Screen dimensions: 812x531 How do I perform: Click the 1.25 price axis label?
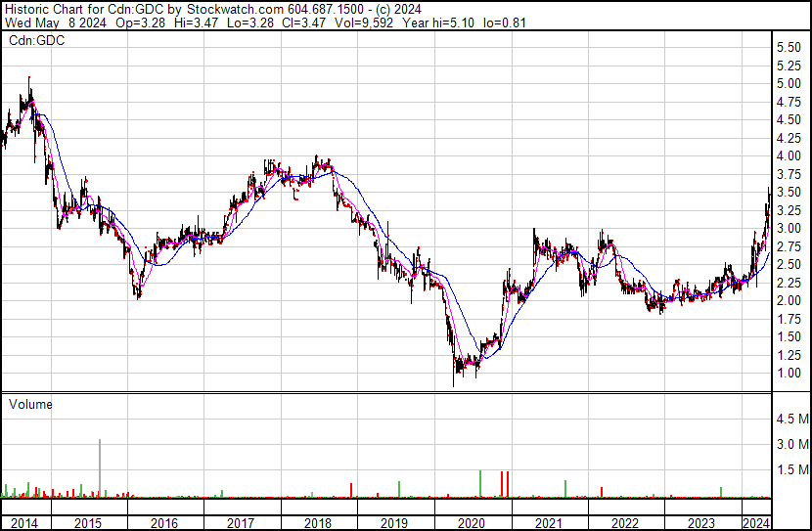pyautogui.click(x=789, y=355)
